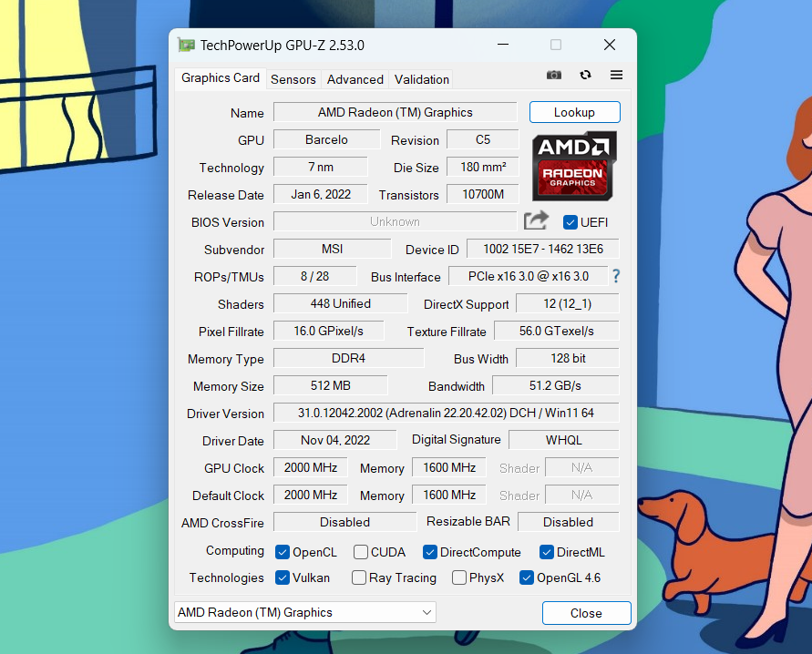
Task: Click the Revision field C5
Action: click(483, 139)
